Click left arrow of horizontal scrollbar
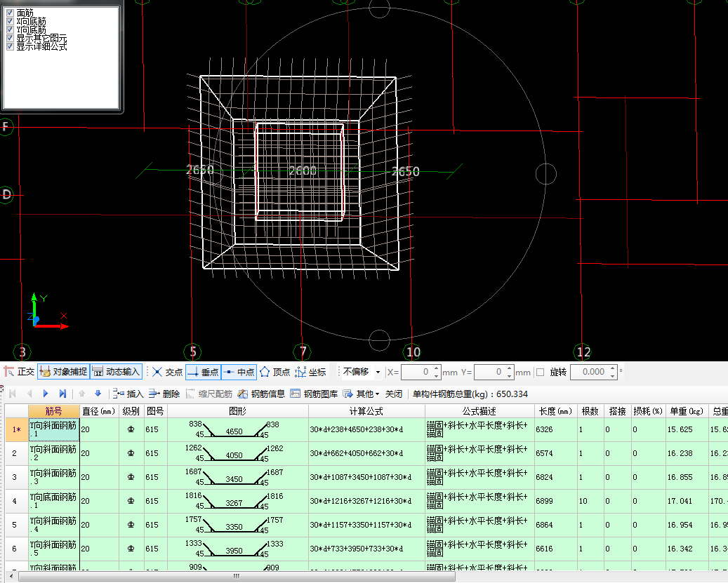 12,577
